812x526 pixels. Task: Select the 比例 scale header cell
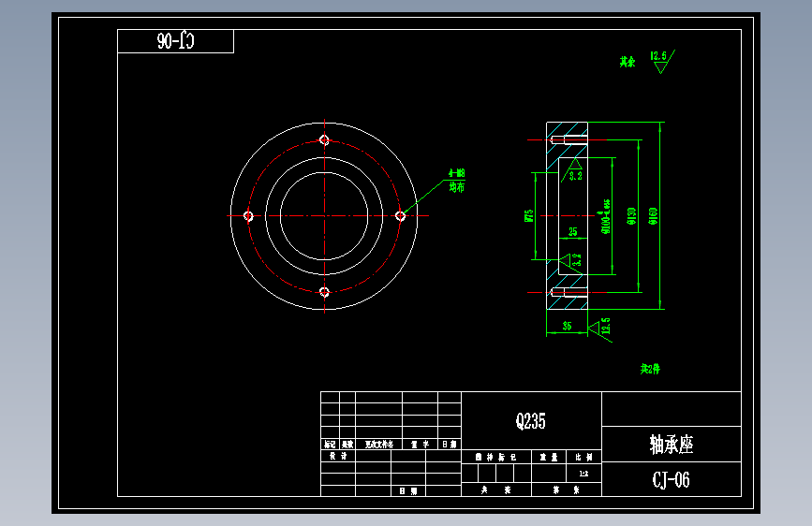click(583, 457)
